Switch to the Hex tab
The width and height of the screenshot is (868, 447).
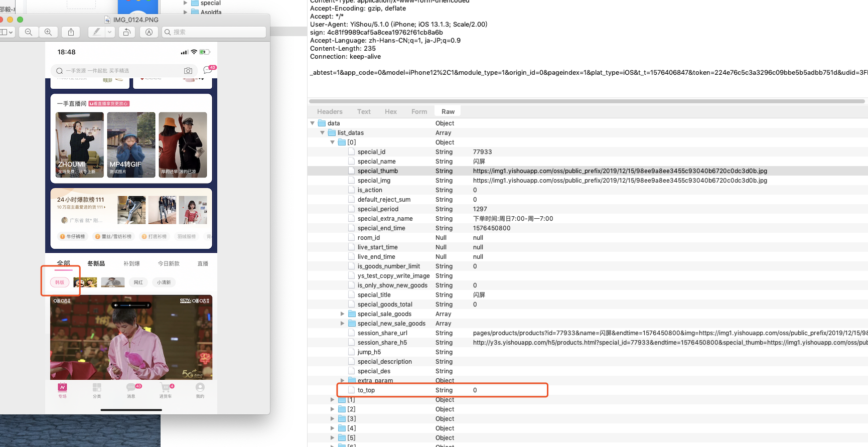[x=391, y=111]
